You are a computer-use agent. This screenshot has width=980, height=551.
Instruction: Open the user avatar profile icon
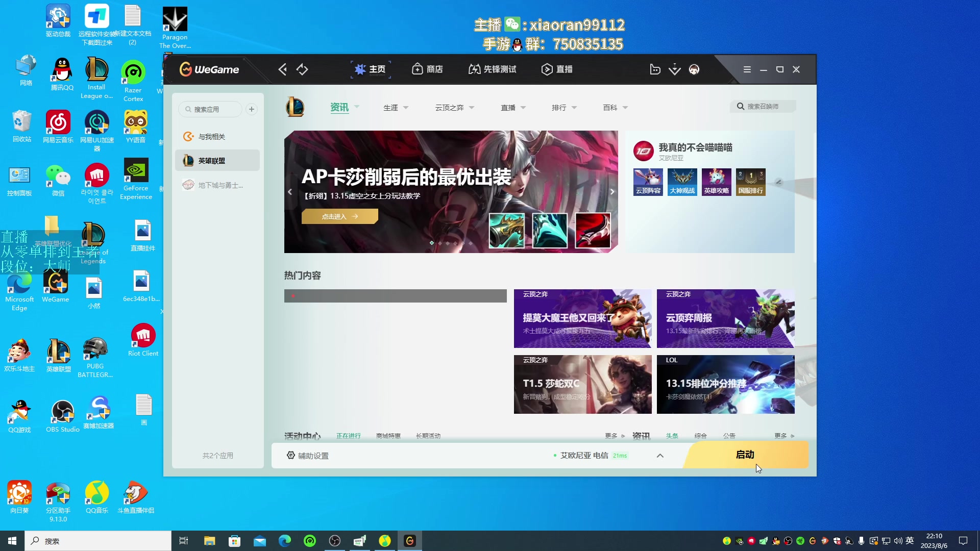(694, 69)
